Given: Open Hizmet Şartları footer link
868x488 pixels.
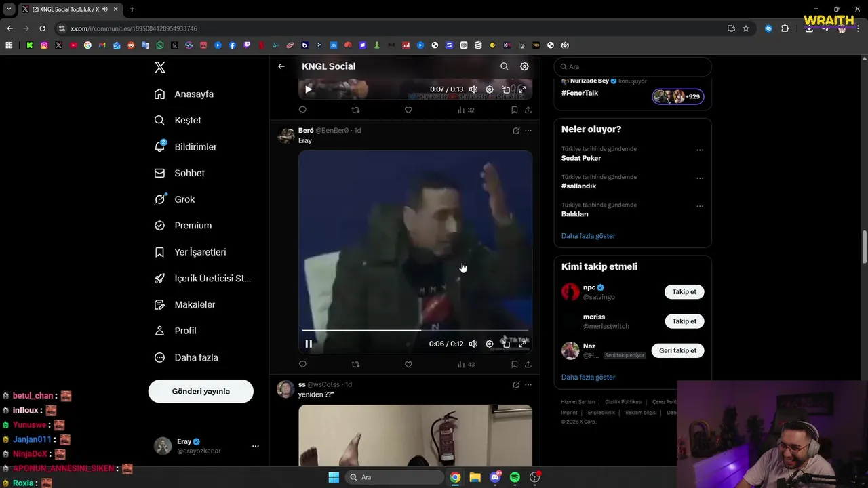Looking at the screenshot, I should click(x=578, y=402).
